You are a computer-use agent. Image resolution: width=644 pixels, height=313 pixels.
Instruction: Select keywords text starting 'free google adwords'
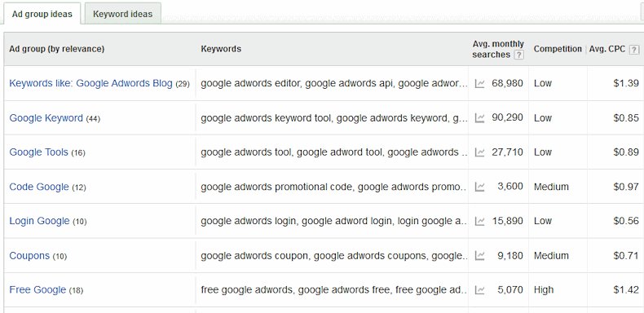pos(334,290)
